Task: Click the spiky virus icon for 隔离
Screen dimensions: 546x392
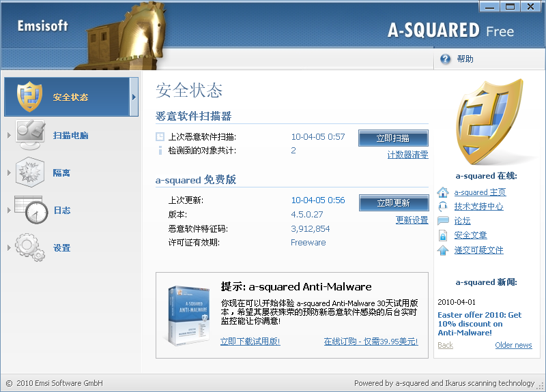Action: coord(29,172)
